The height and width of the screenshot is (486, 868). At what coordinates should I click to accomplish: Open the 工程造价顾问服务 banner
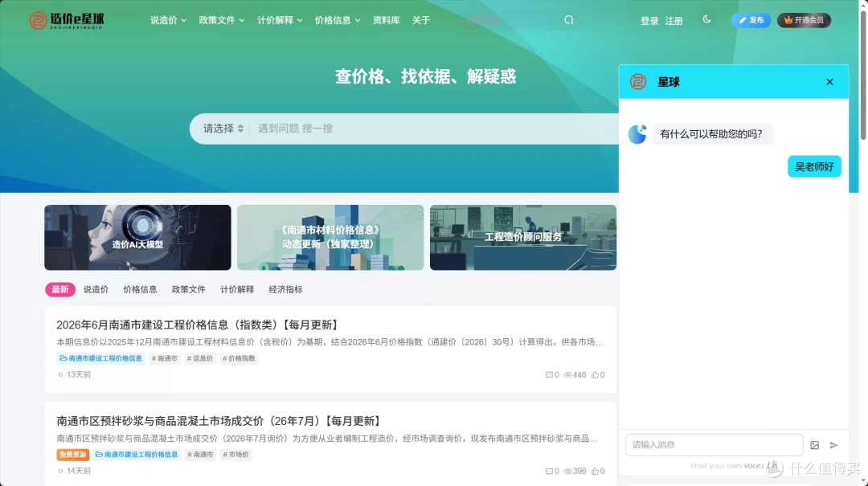click(523, 238)
